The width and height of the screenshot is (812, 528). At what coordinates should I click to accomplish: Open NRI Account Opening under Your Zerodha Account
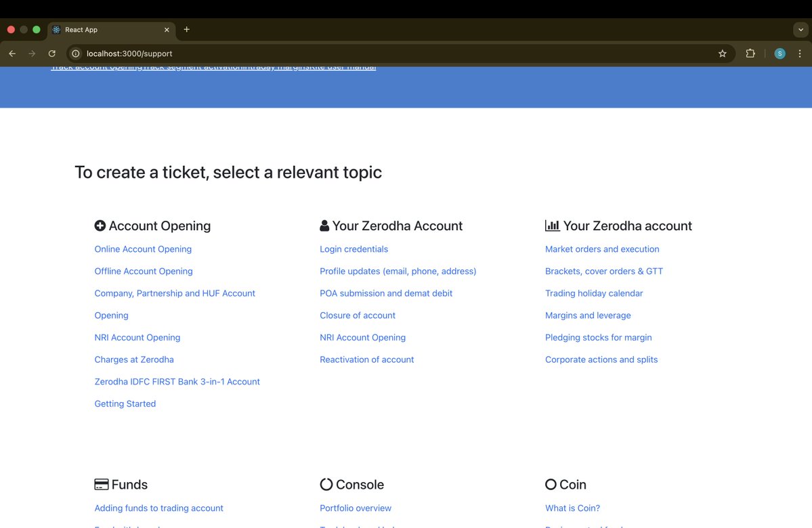(362, 338)
